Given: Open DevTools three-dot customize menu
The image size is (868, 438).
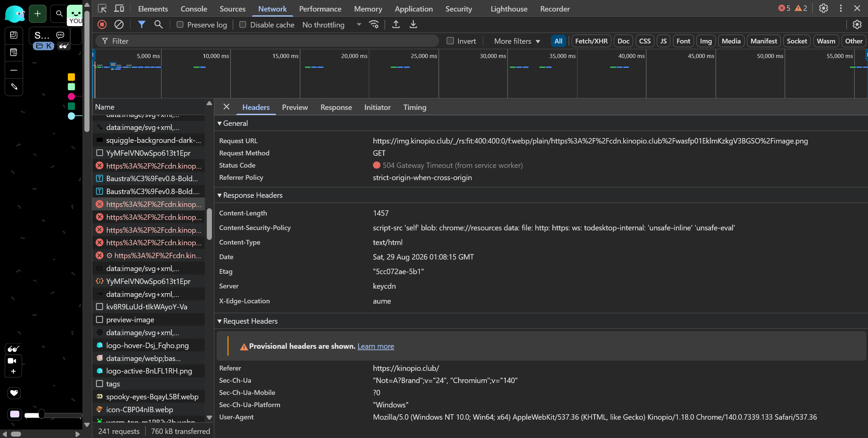Looking at the screenshot, I should (x=841, y=8).
